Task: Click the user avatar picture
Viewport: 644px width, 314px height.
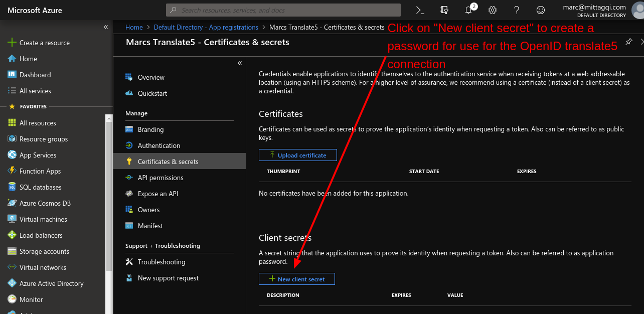Action: click(x=637, y=10)
